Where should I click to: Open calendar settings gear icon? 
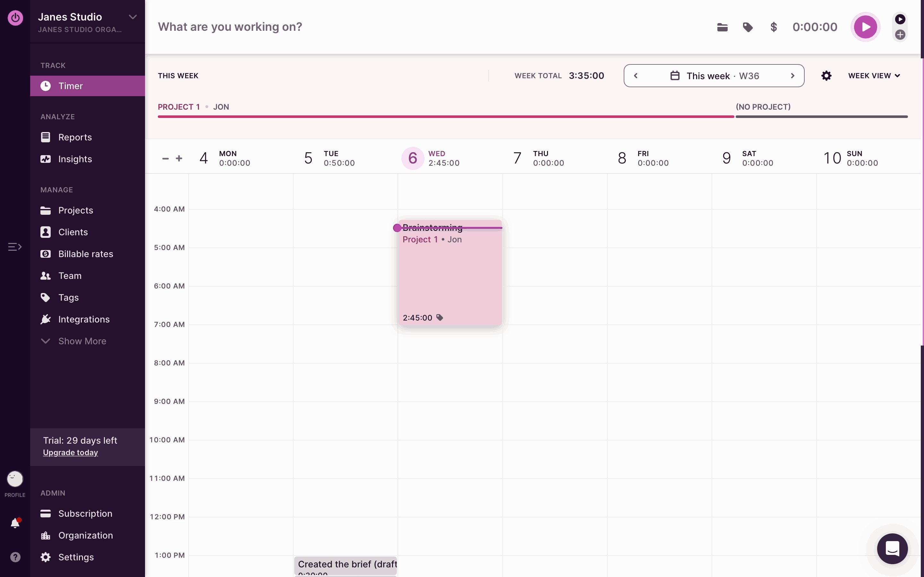[826, 76]
